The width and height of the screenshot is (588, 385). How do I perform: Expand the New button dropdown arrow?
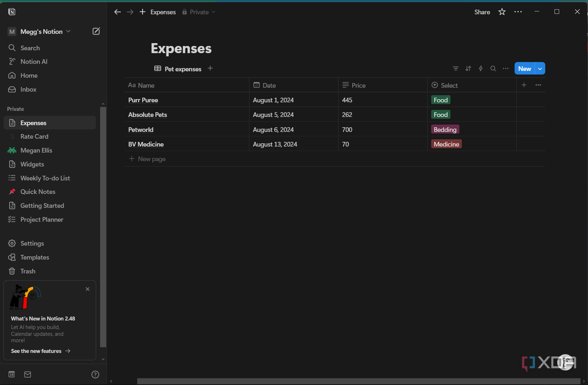[540, 68]
